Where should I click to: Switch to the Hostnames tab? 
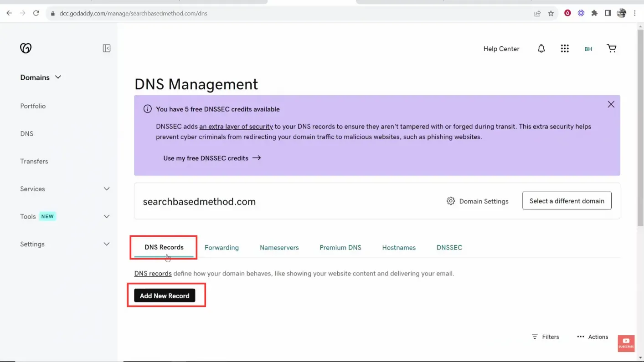pos(399,248)
